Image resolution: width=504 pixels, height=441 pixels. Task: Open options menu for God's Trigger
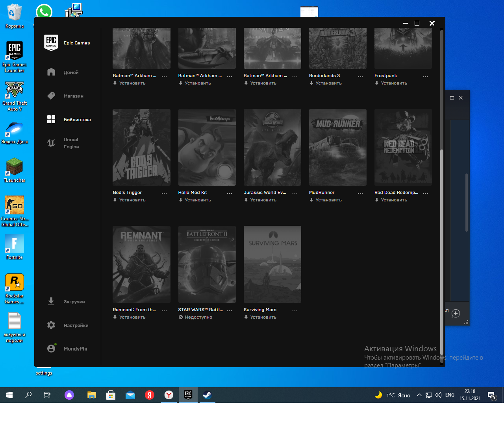point(164,193)
